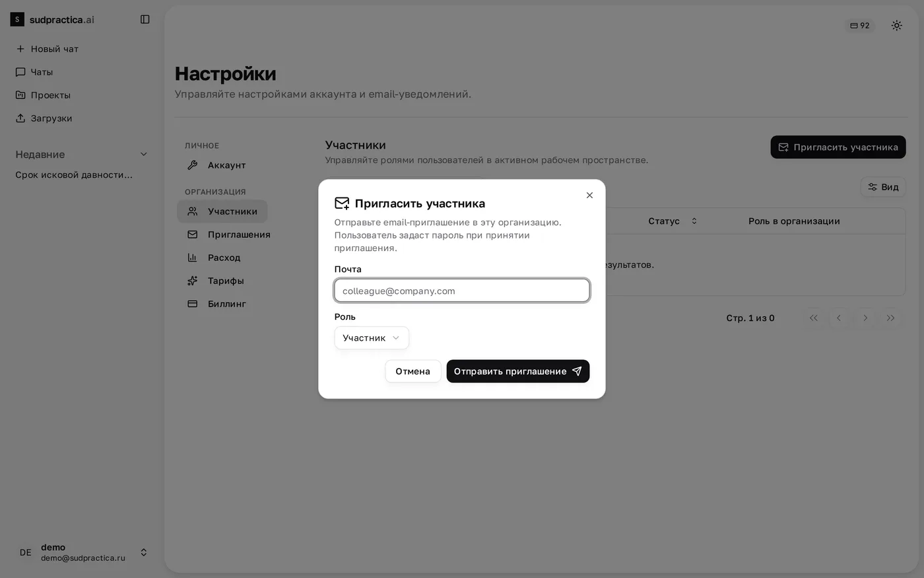Click the wrench icon beside Аккаунт

click(193, 165)
